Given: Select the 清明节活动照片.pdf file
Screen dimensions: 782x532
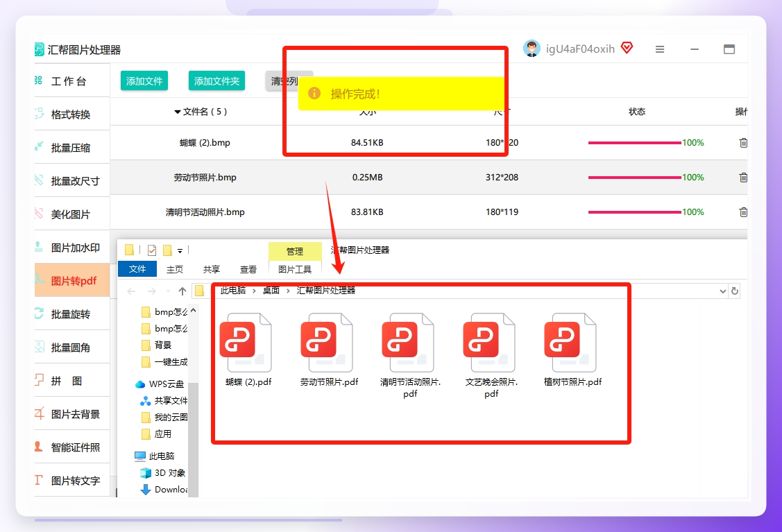Looking at the screenshot, I should coord(410,356).
